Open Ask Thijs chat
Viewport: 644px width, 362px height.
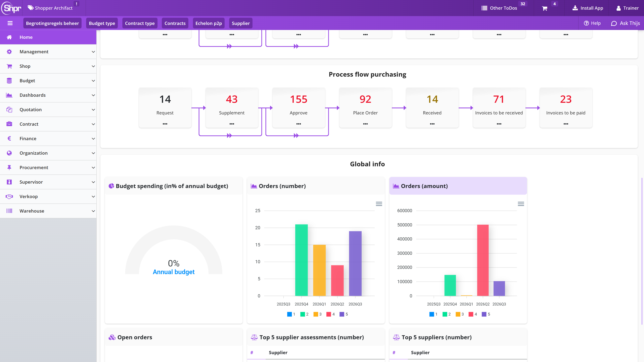[x=625, y=23]
